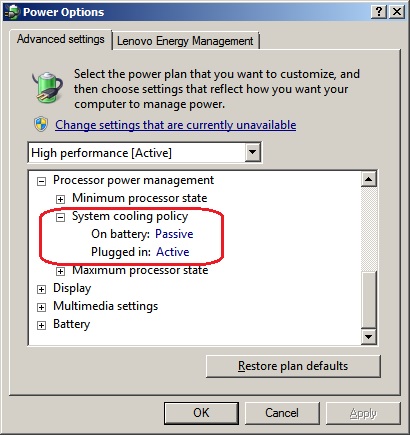
Task: Expand Maximum processor state
Action: click(60, 271)
